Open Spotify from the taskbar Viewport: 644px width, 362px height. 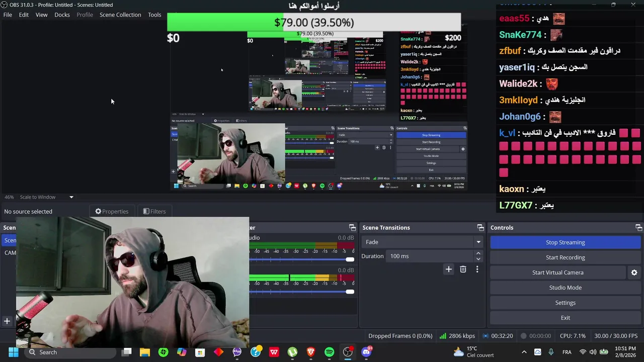click(x=329, y=352)
